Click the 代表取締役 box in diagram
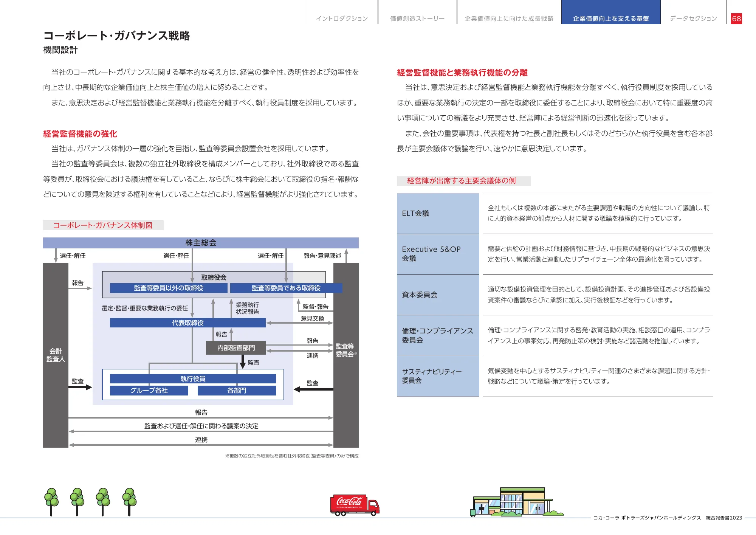 (187, 323)
